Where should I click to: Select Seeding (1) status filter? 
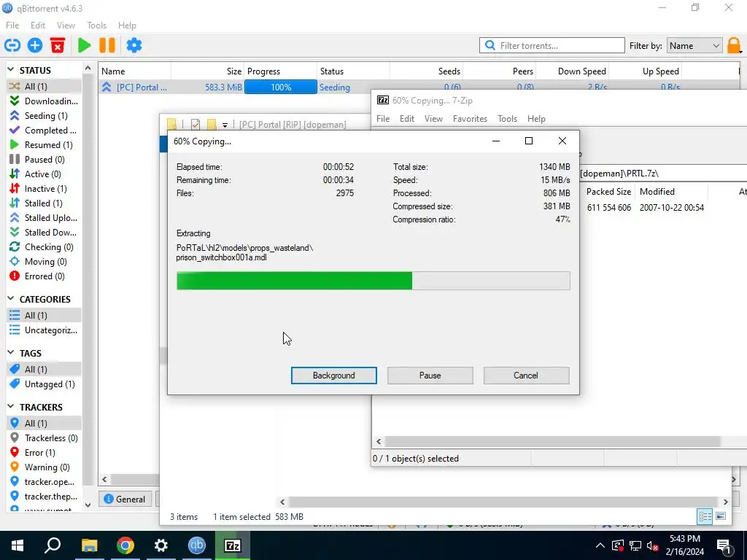[x=44, y=116]
